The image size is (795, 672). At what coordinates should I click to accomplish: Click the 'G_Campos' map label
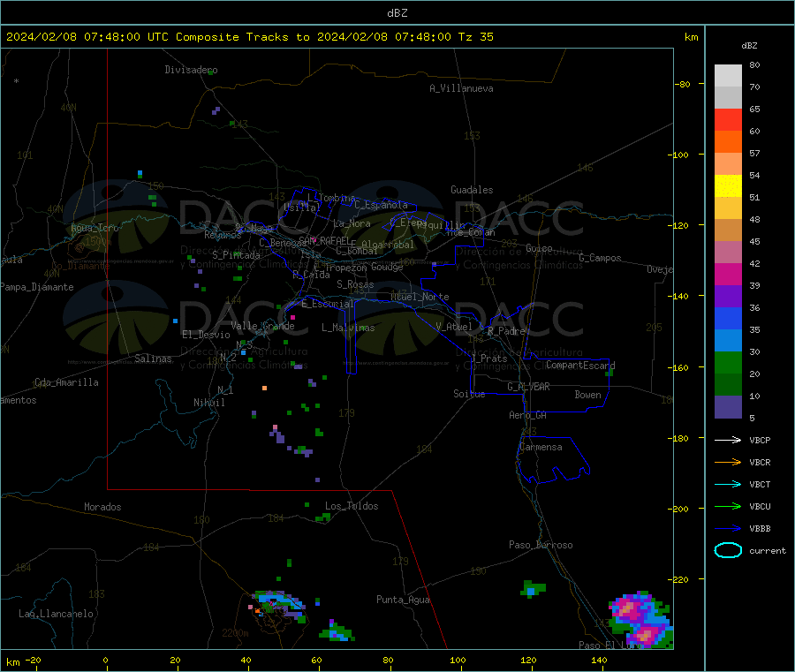(600, 258)
